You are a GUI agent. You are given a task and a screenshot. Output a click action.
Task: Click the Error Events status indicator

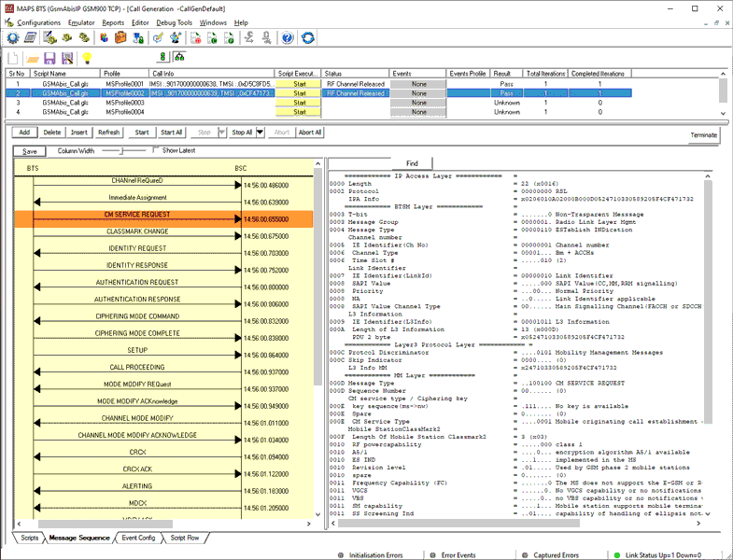click(x=433, y=555)
